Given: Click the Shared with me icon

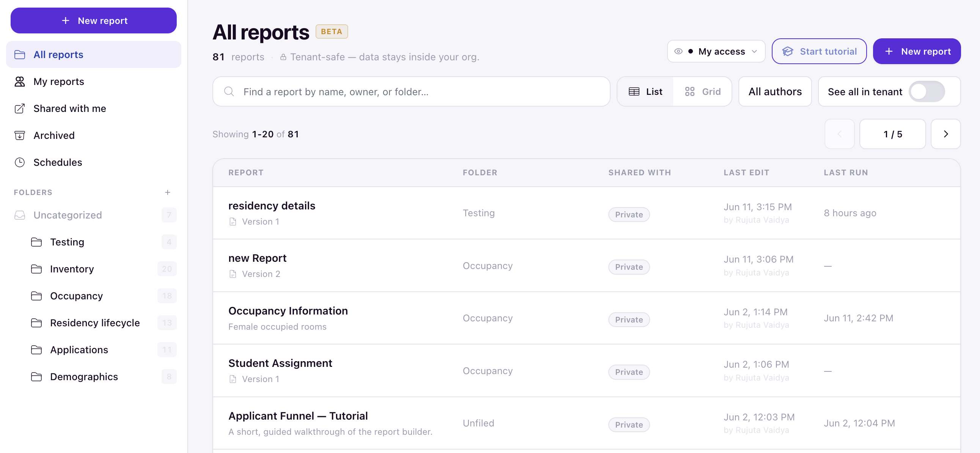Looking at the screenshot, I should [x=20, y=109].
